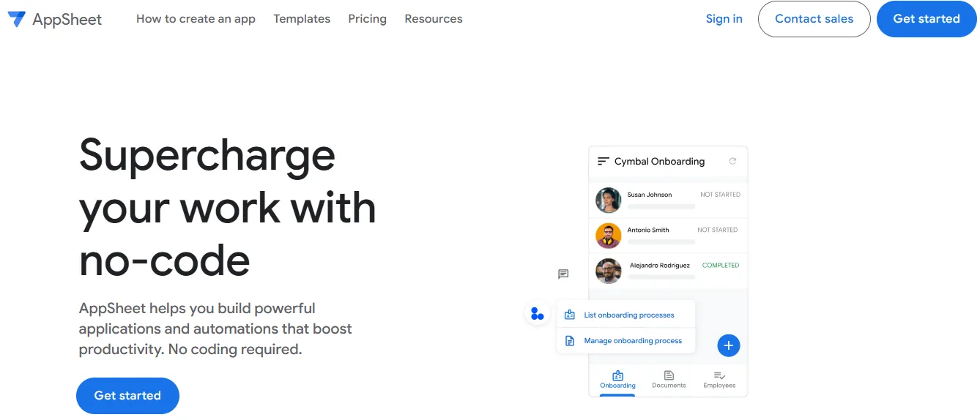Click the COMPLETED status label
980x420 pixels.
click(721, 266)
